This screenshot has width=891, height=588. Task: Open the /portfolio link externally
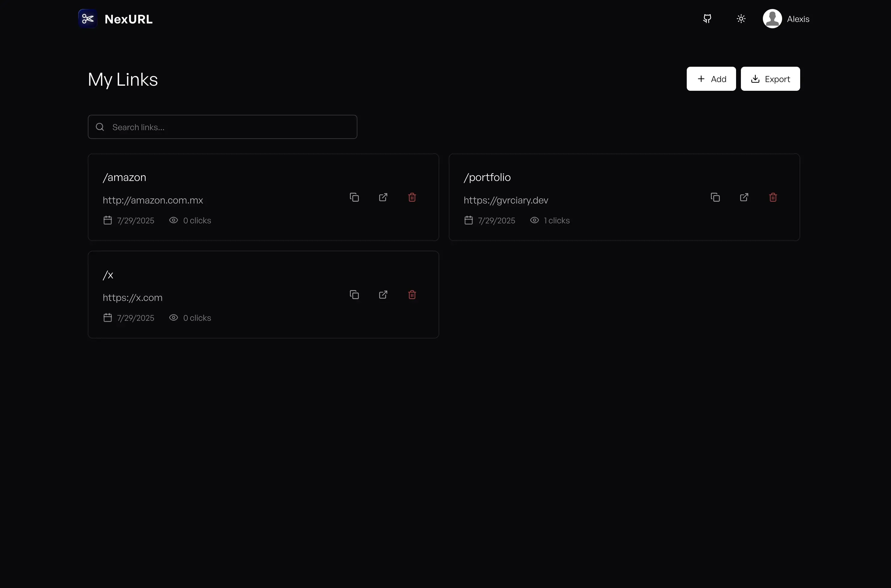coord(744,197)
